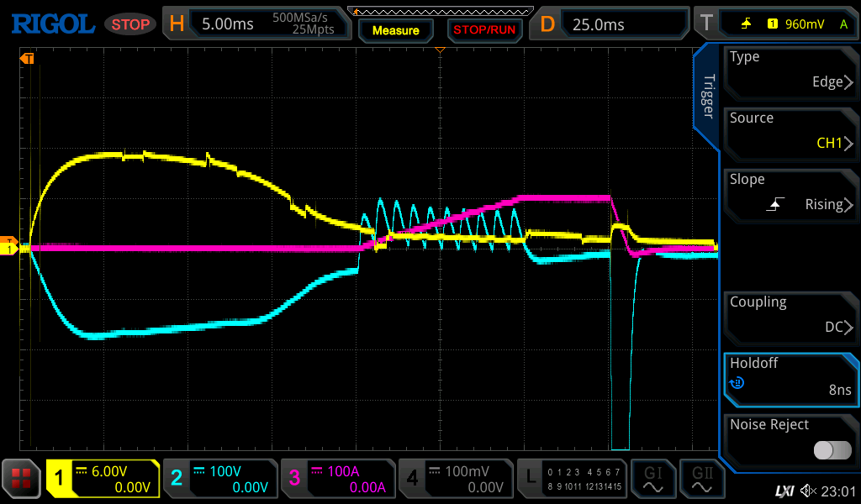This screenshot has height=504, width=861.
Task: Open the Measure menu
Action: pos(395,30)
